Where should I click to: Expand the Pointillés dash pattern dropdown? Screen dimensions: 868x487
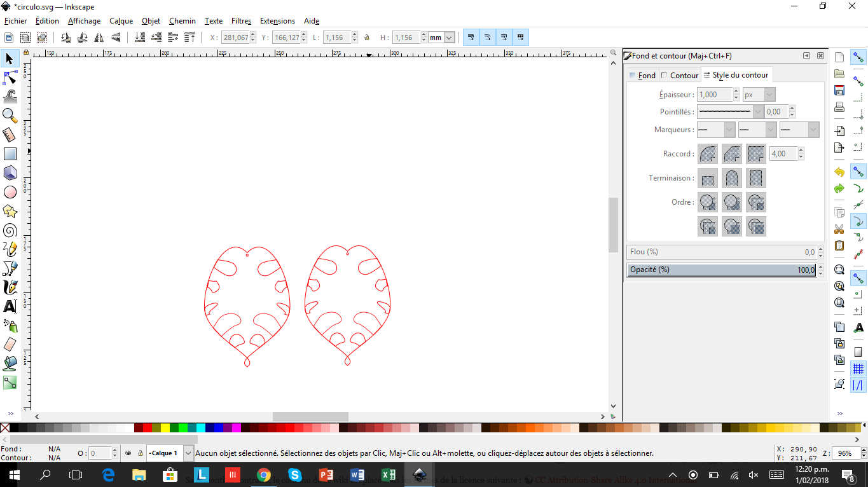[757, 112]
